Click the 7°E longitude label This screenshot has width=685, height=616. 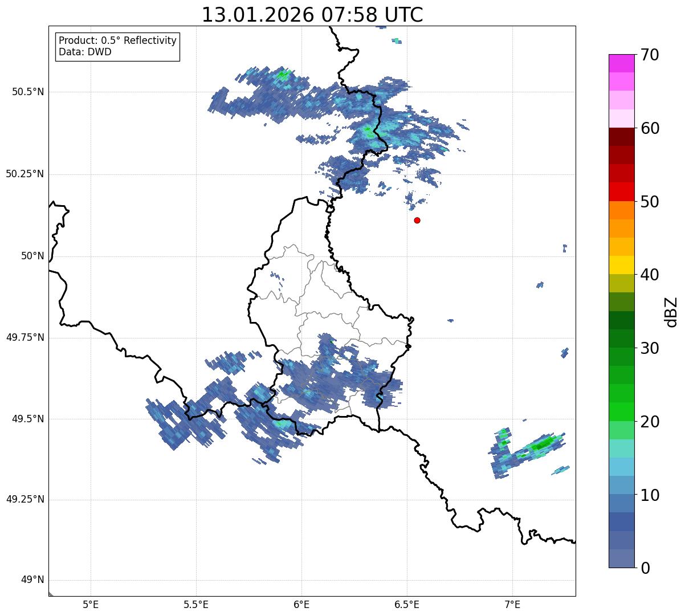512,605
